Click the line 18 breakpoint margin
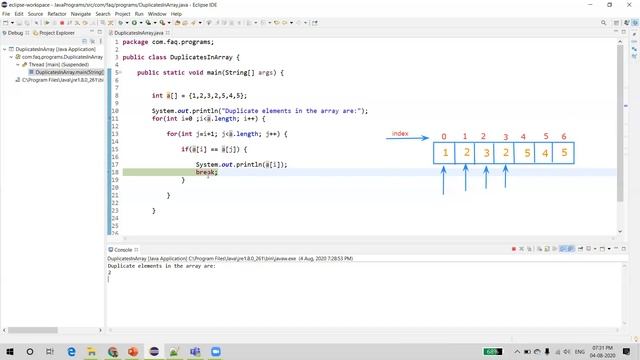 (109, 172)
